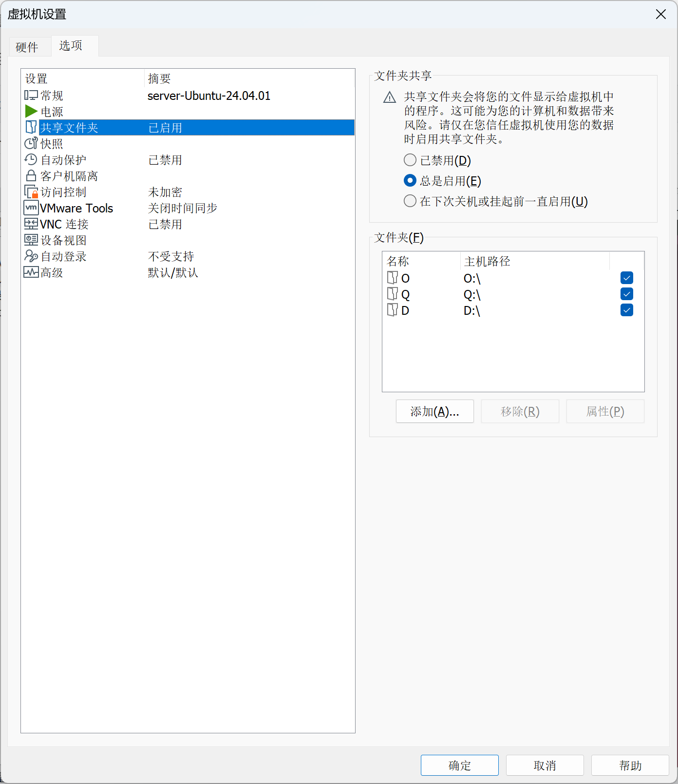Screen dimensions: 678x784
Task: Switch to the 硬件 hardware tab
Action: click(27, 47)
